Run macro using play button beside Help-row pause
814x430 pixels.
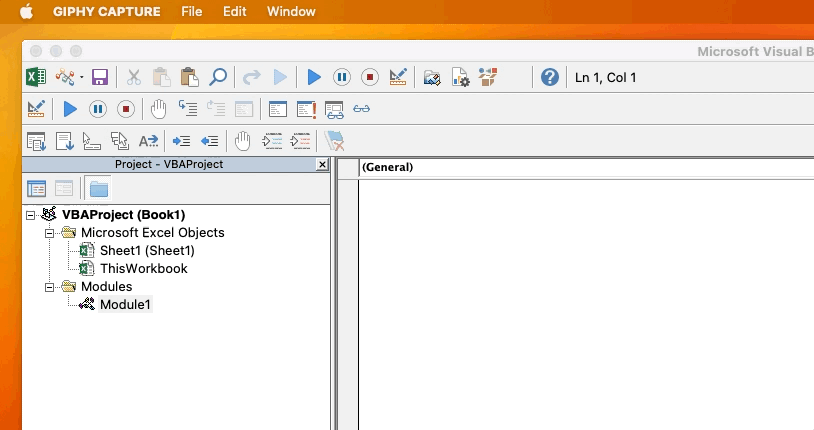click(314, 77)
